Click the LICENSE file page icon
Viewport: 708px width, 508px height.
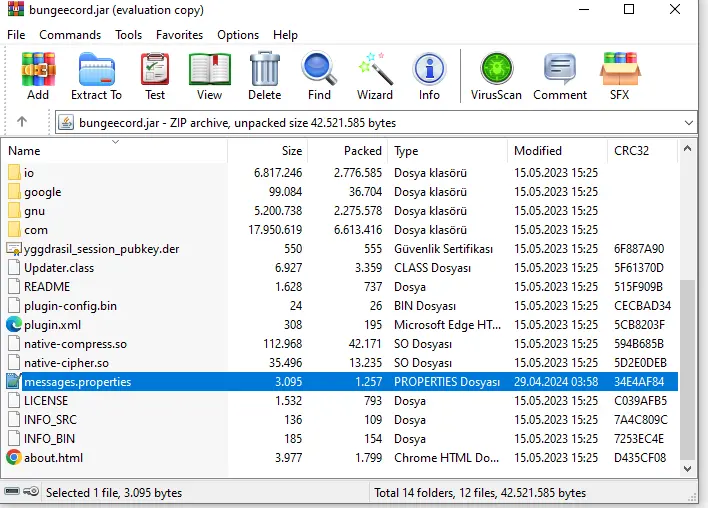(14, 401)
